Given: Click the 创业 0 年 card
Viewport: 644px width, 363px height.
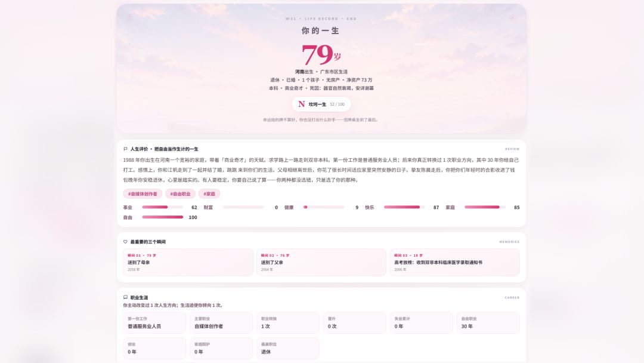Looking at the screenshot, I should 154,348.
